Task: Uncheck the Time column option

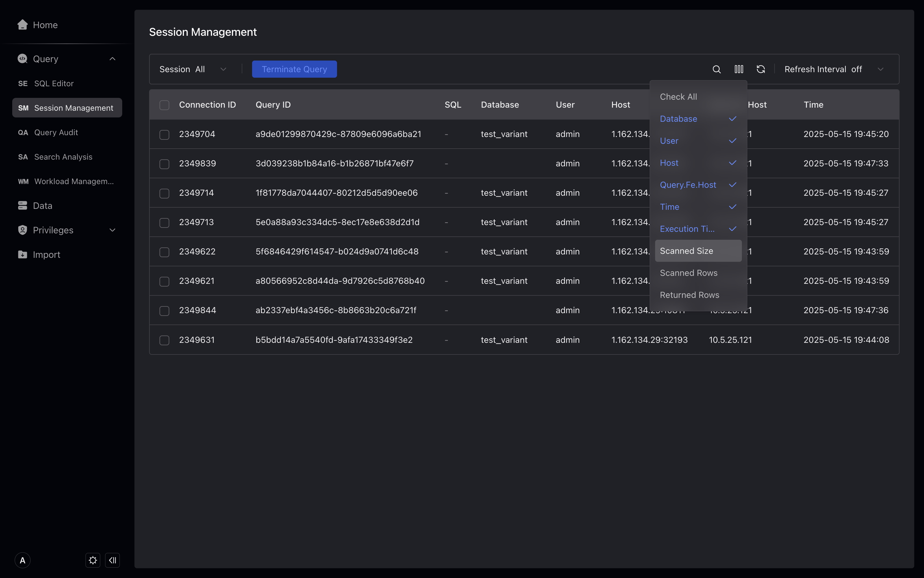Action: (698, 207)
